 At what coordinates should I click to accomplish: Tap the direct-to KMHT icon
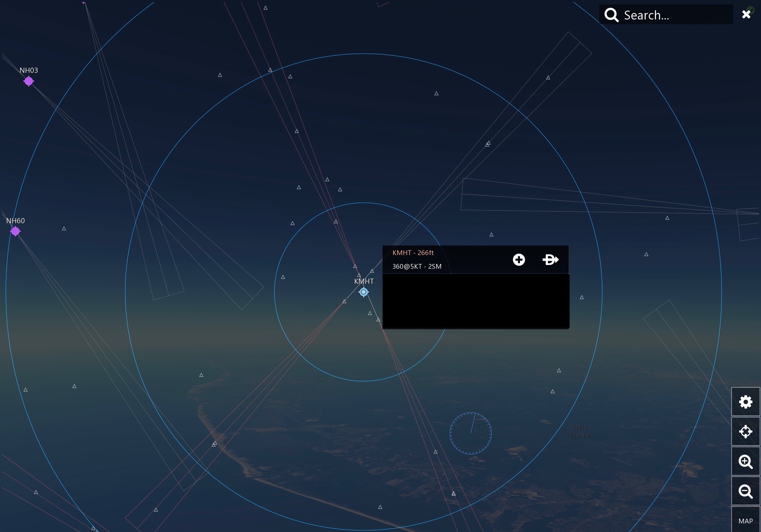(x=550, y=260)
